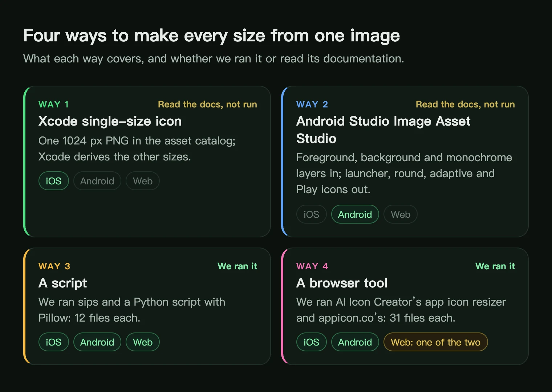Click the 'We ran AI Icon Creator's' description
552x392 pixels.
[401, 310]
